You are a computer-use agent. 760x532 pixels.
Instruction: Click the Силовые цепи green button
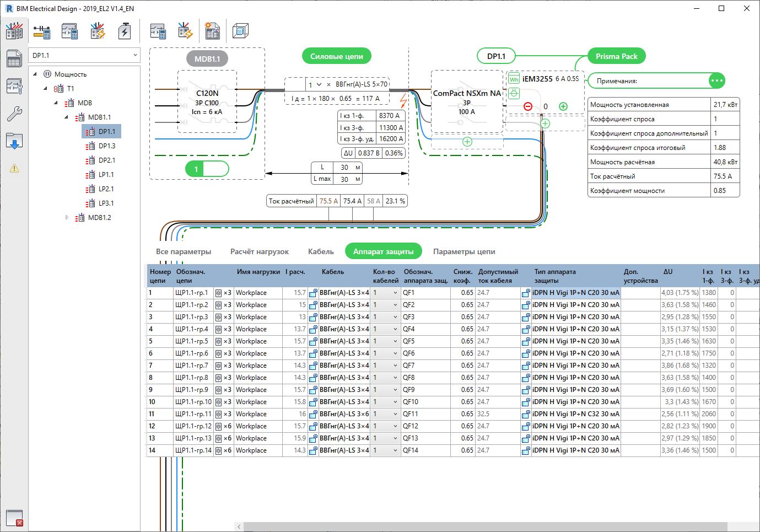click(x=336, y=56)
